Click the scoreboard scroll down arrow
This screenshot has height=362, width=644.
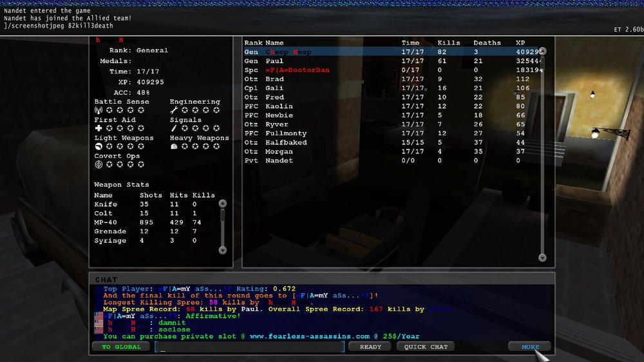pyautogui.click(x=542, y=258)
